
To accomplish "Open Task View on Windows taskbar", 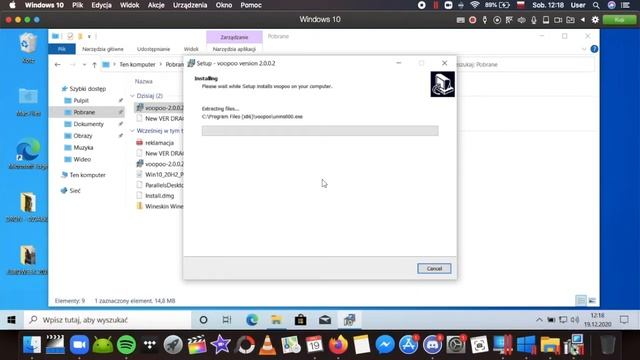I will click(x=227, y=320).
